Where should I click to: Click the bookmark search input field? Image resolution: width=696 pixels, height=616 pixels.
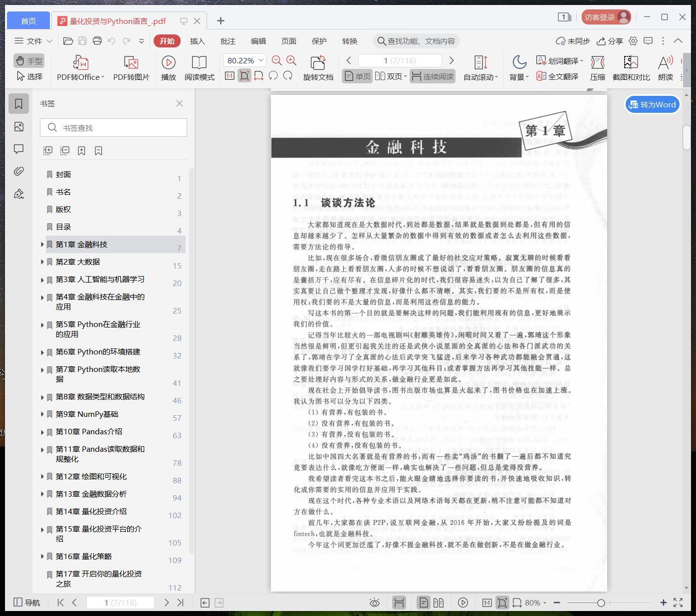[114, 128]
